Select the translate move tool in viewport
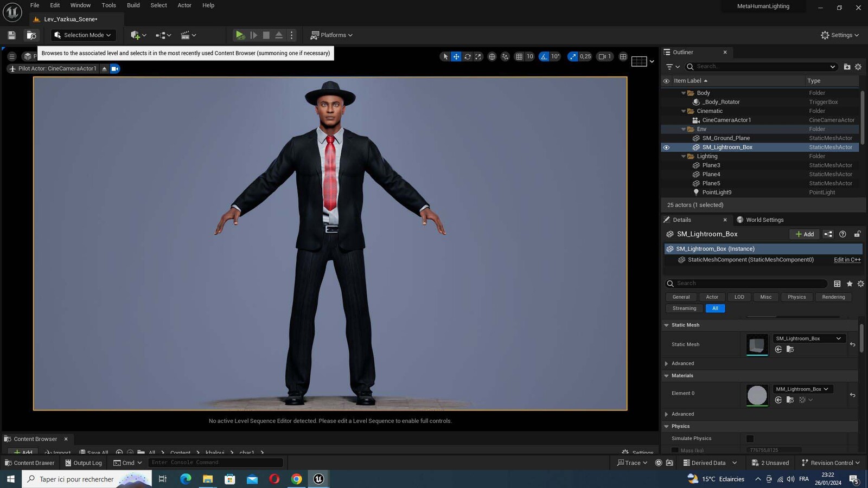 (456, 56)
